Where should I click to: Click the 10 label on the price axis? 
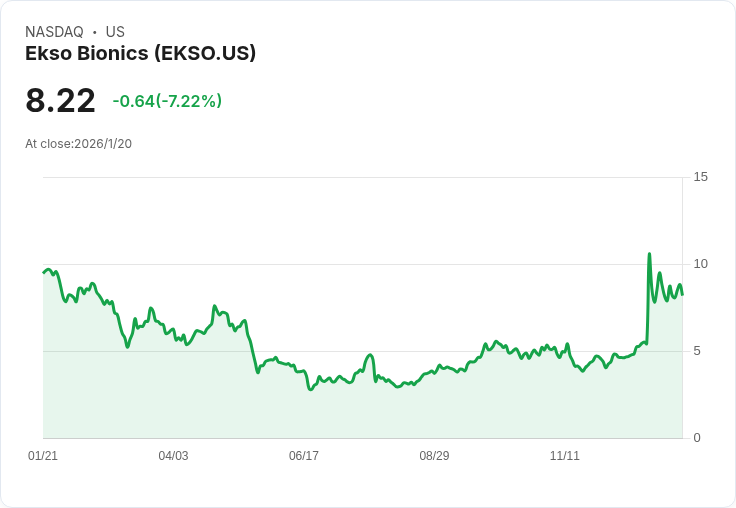[701, 264]
